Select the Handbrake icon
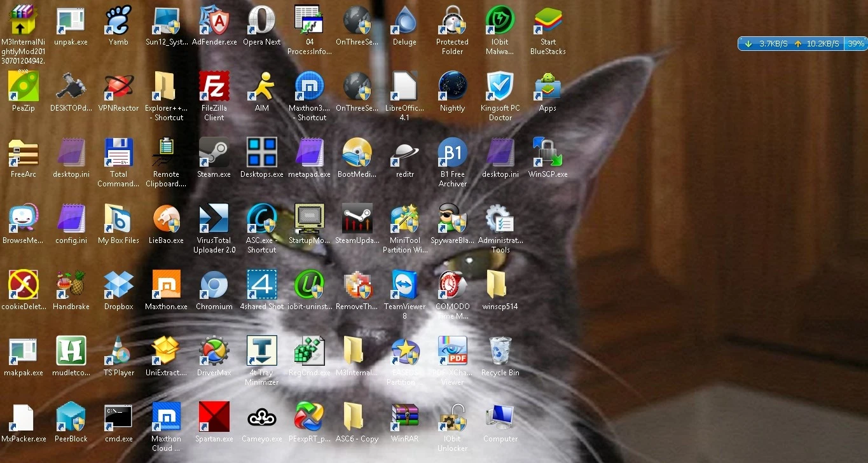This screenshot has width=868, height=463. click(x=71, y=284)
